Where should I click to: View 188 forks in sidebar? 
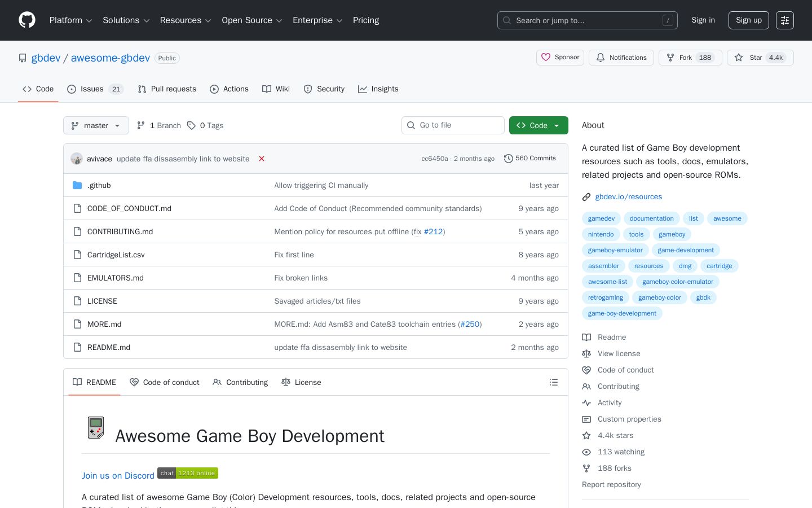click(607, 468)
